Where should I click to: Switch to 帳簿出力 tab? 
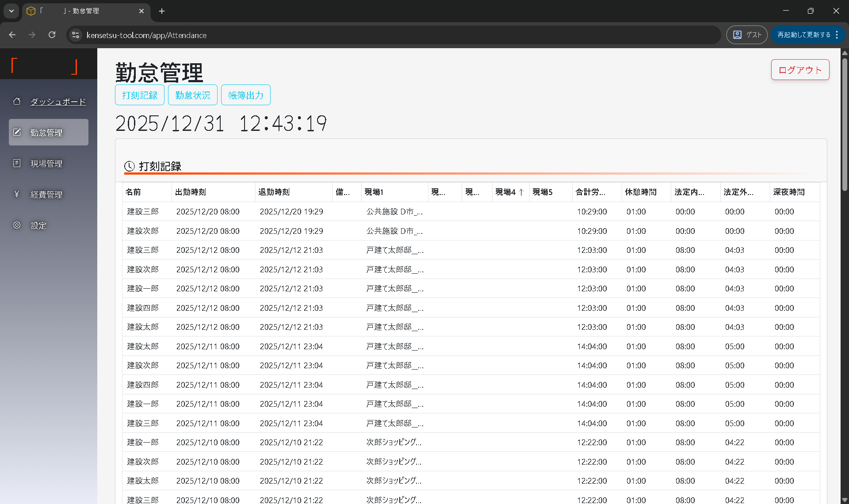[245, 95]
